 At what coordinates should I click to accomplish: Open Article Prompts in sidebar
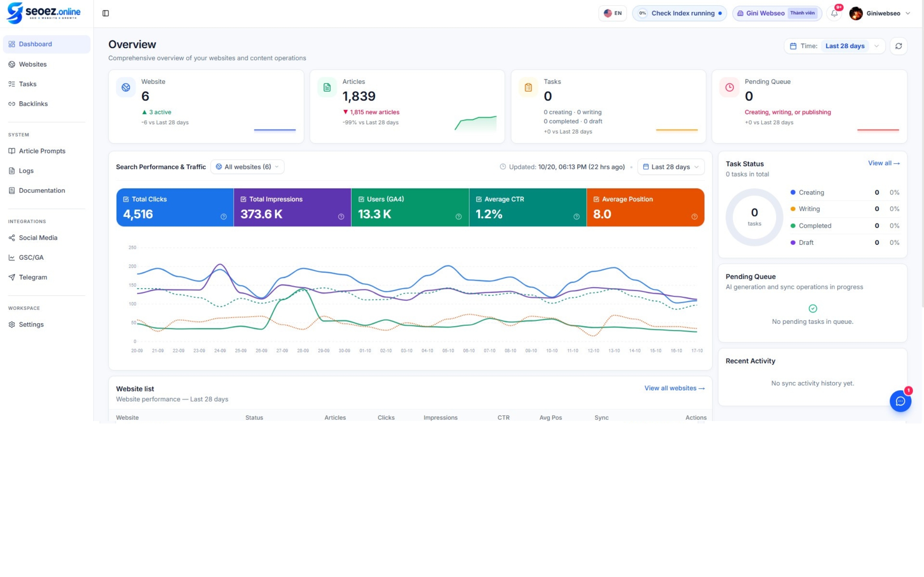[47, 151]
